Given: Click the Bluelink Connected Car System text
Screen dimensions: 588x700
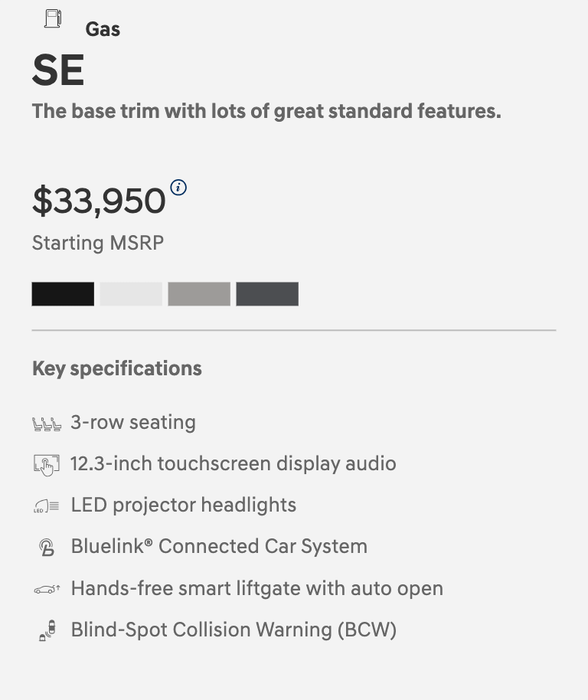Looking at the screenshot, I should tap(219, 546).
